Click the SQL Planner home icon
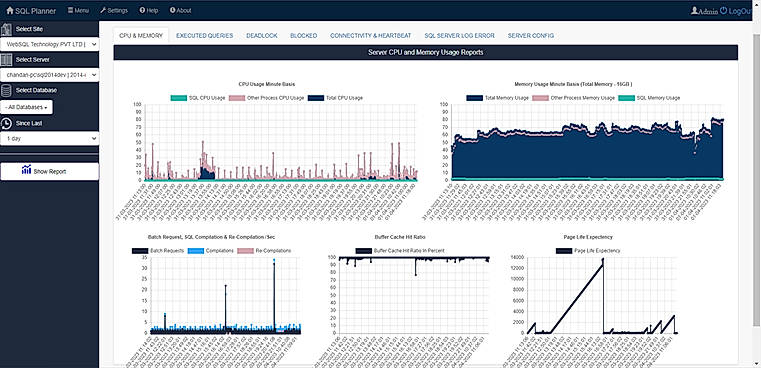Viewport: 761px width, 368px height. tap(10, 10)
